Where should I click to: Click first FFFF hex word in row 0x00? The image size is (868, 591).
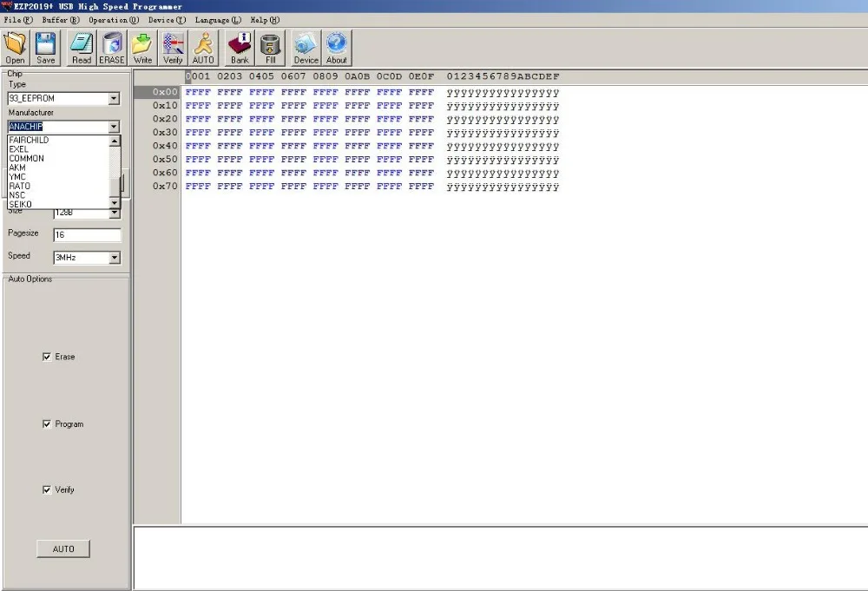(x=198, y=92)
